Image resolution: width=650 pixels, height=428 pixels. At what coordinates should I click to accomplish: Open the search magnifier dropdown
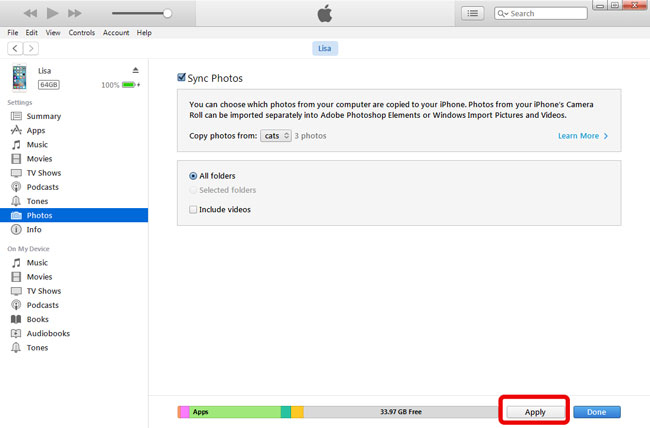click(502, 13)
